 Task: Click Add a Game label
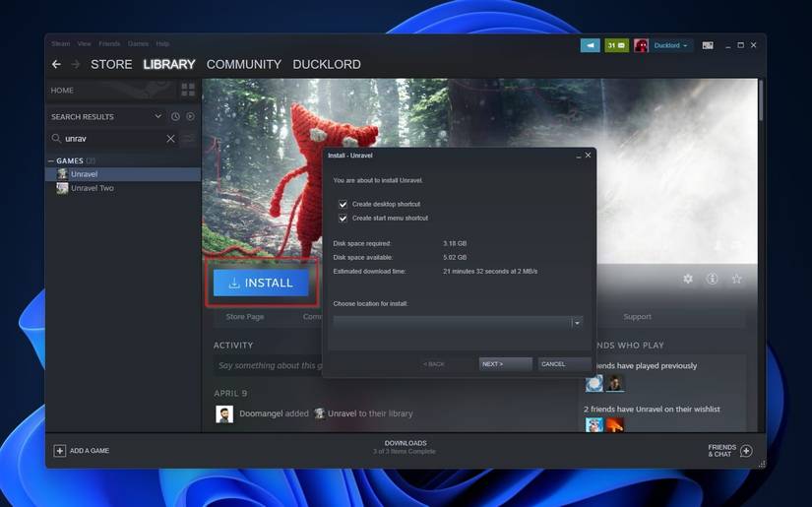(89, 451)
